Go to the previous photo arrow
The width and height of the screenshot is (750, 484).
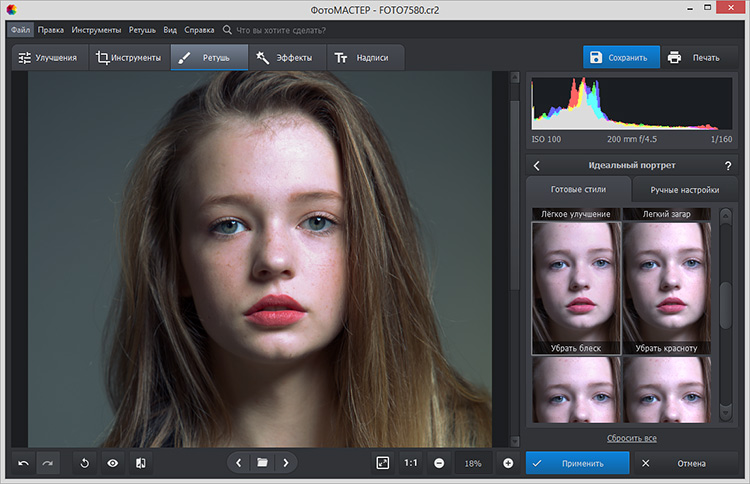[x=238, y=463]
